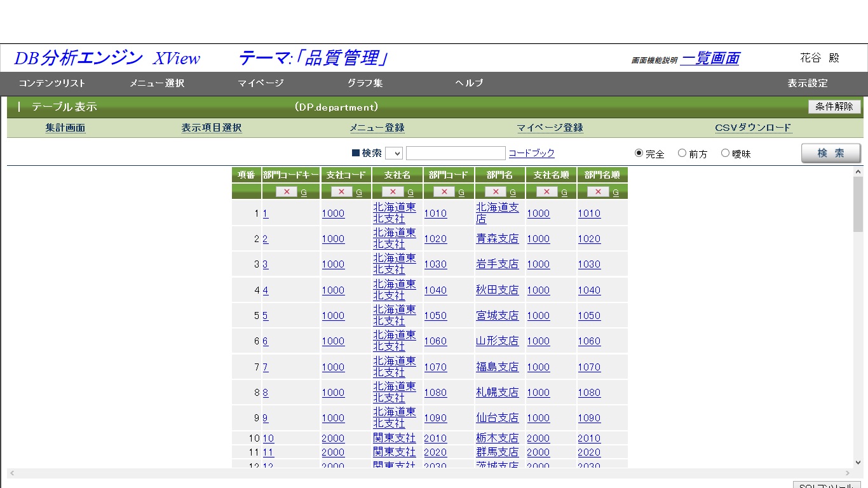Viewport: 868px width, 488px height.
Task: Click the CSVダウンロード link
Action: click(x=753, y=127)
